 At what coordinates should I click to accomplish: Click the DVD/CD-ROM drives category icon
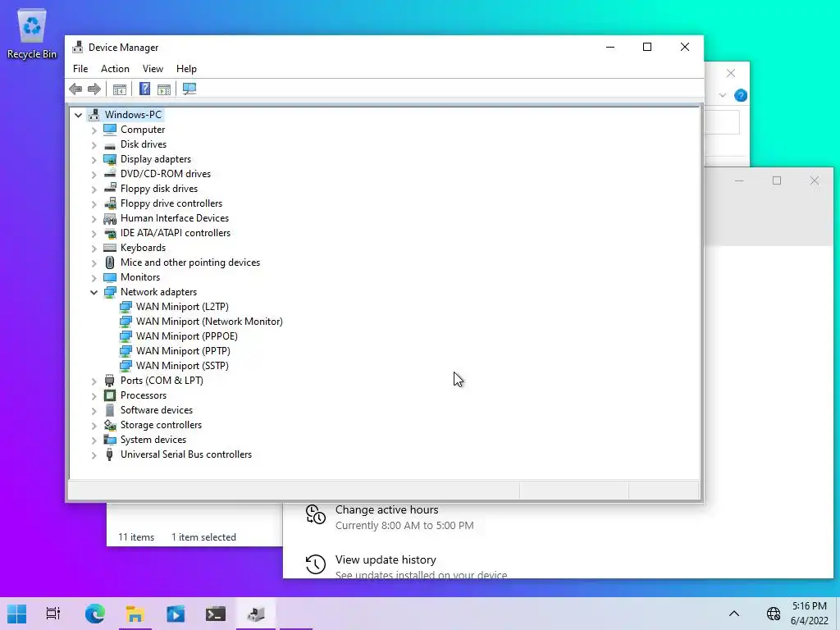(x=110, y=174)
